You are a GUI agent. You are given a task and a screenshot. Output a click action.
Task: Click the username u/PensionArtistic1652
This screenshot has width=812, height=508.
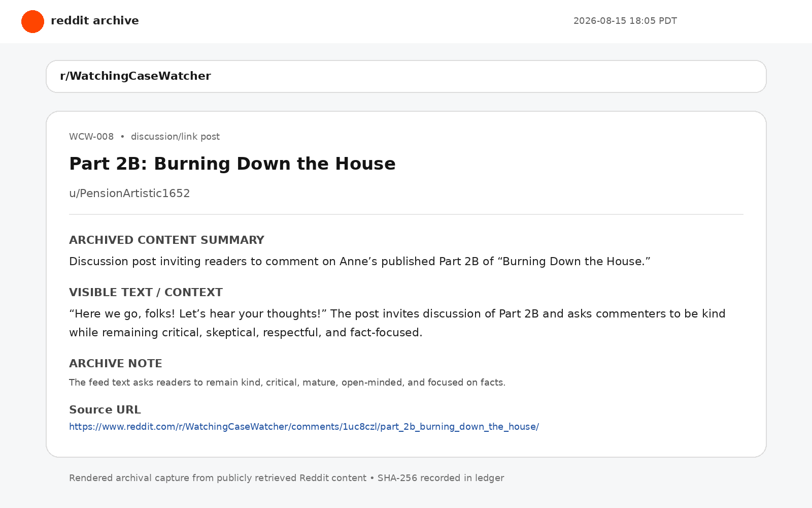point(129,194)
